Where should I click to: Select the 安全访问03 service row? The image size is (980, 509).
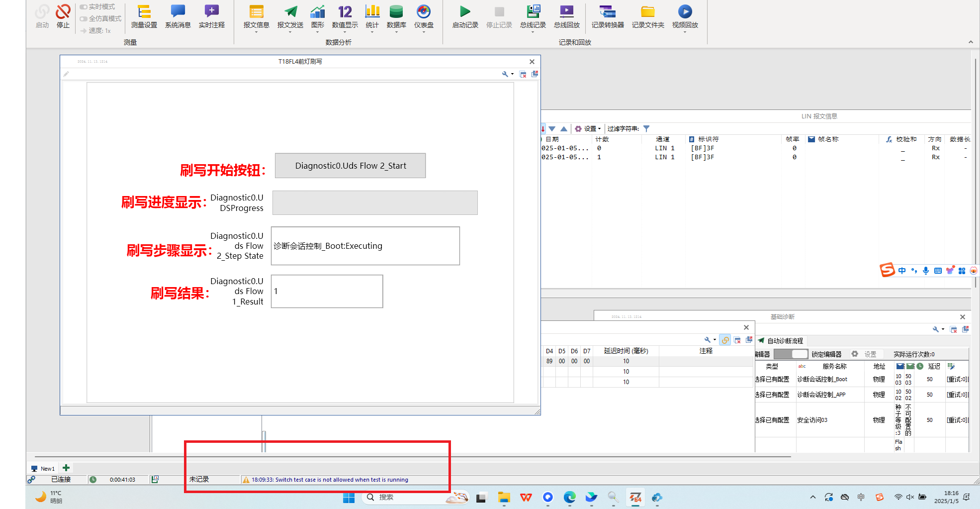(x=861, y=420)
